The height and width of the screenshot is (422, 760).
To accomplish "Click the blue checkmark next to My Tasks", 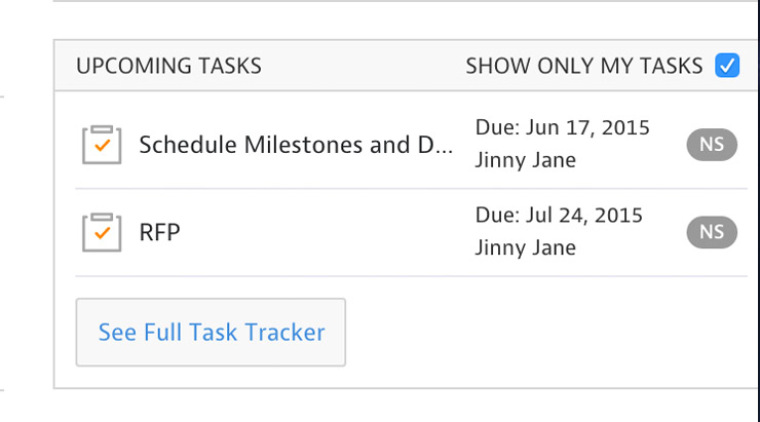I will click(x=727, y=65).
